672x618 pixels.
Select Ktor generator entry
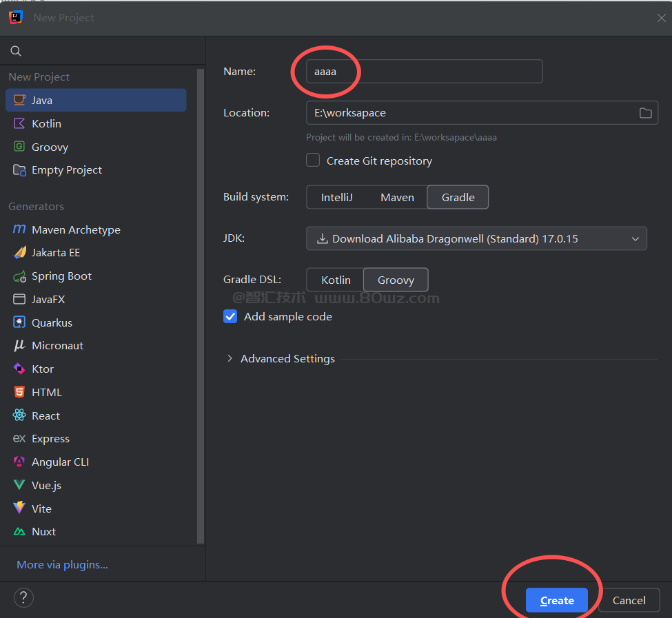point(96,369)
